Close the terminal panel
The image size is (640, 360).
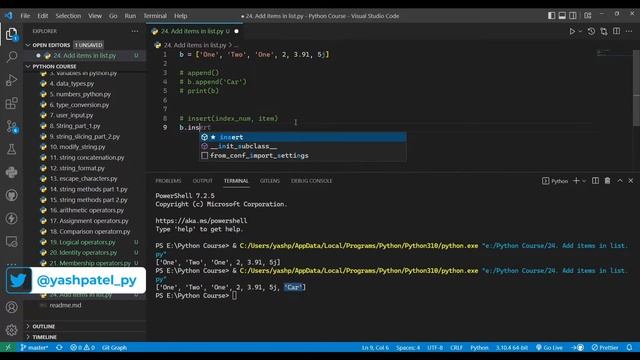pyautogui.click(x=631, y=181)
